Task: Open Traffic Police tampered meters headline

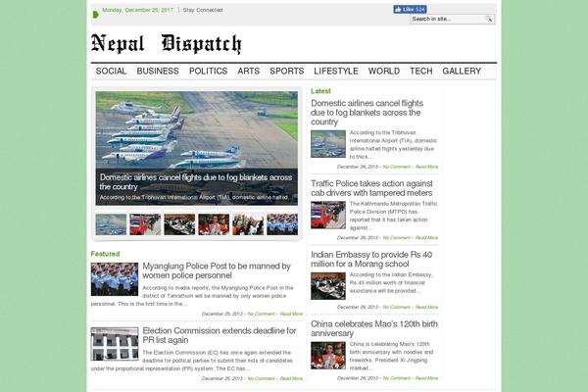Action: click(x=371, y=188)
